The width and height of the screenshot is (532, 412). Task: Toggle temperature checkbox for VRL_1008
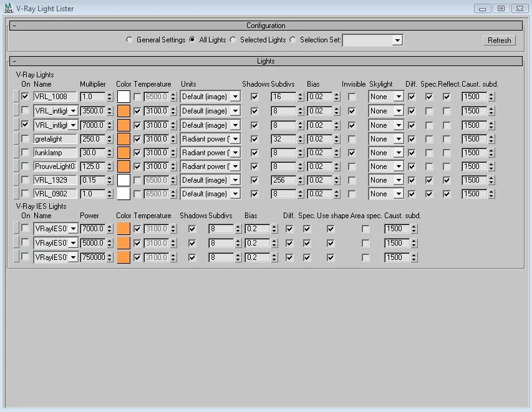coord(137,97)
